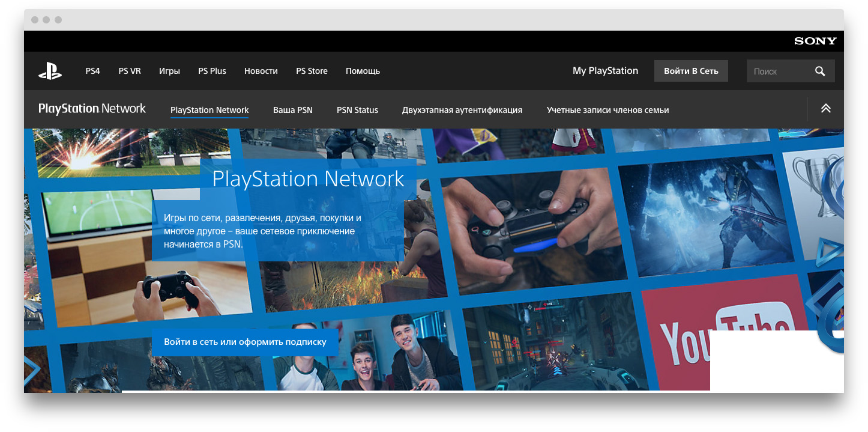This screenshot has height=432, width=868.
Task: Click the Sony logo
Action: point(815,41)
